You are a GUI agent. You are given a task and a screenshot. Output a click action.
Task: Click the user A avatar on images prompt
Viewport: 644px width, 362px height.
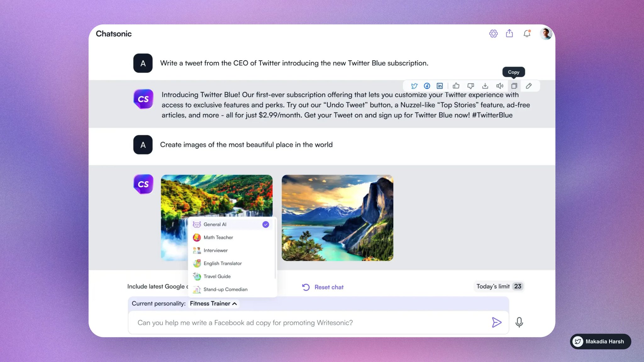click(x=143, y=145)
